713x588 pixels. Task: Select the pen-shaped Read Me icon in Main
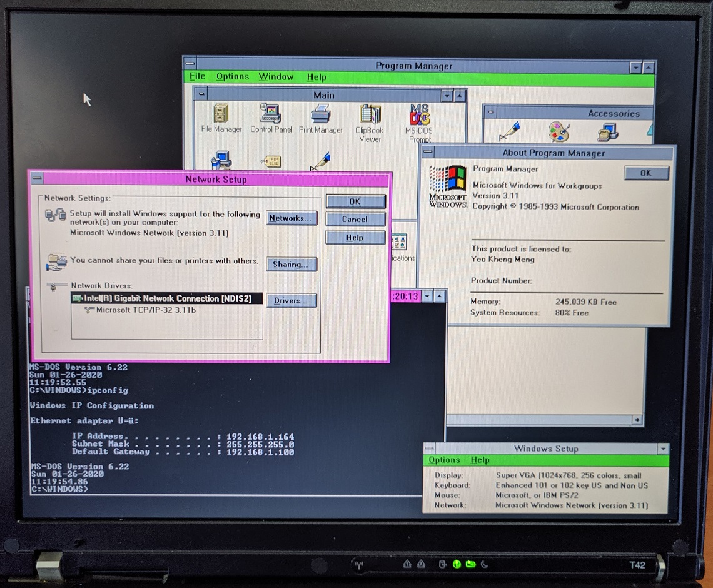pyautogui.click(x=321, y=161)
